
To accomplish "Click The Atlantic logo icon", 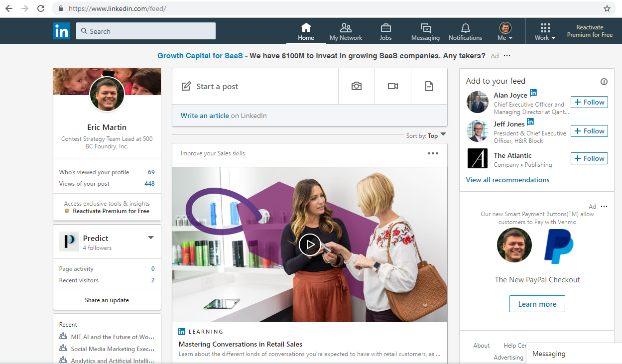I will click(478, 158).
